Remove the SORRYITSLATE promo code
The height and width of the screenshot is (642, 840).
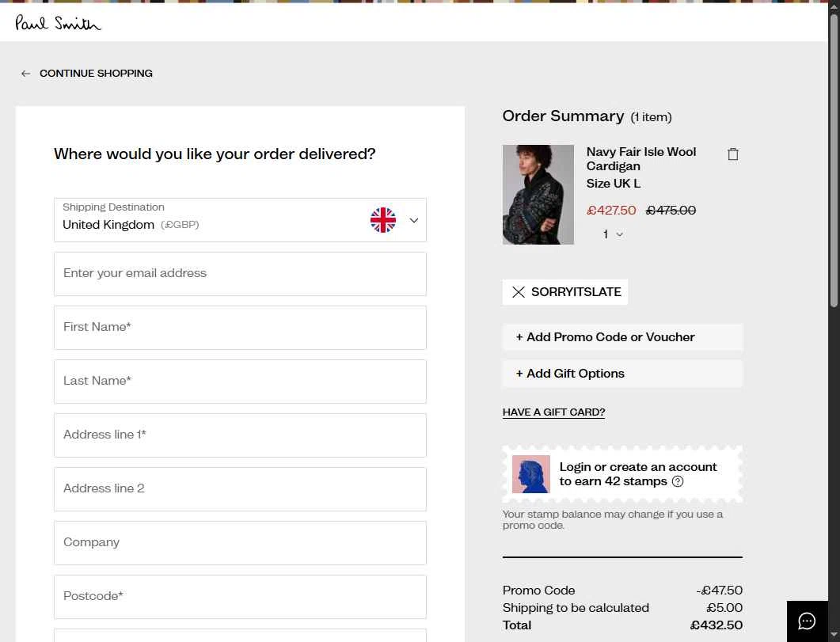[x=518, y=292]
